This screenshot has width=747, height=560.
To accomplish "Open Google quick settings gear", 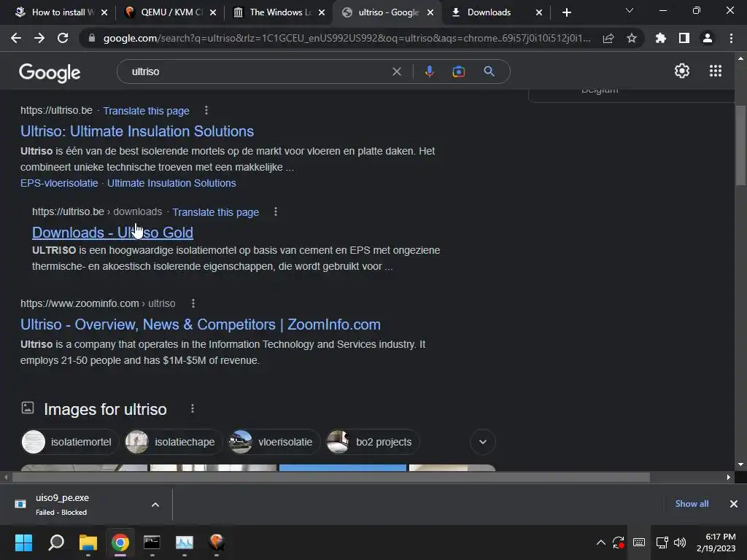I will [682, 71].
